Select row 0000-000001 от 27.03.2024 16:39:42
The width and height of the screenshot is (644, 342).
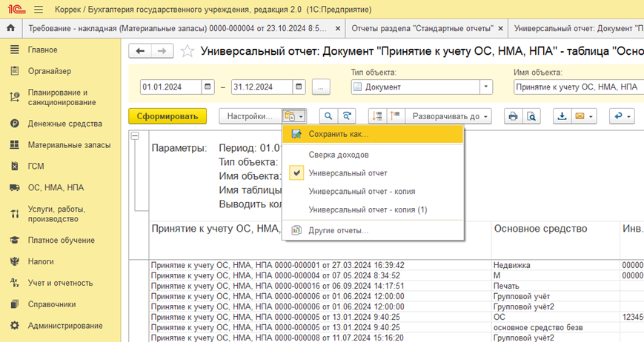coord(278,265)
